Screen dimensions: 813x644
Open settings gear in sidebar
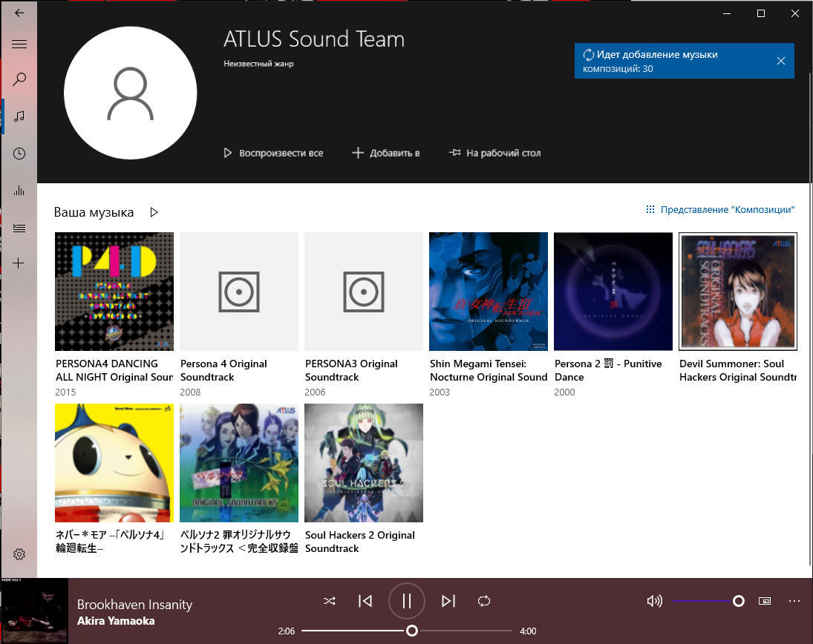pyautogui.click(x=19, y=554)
